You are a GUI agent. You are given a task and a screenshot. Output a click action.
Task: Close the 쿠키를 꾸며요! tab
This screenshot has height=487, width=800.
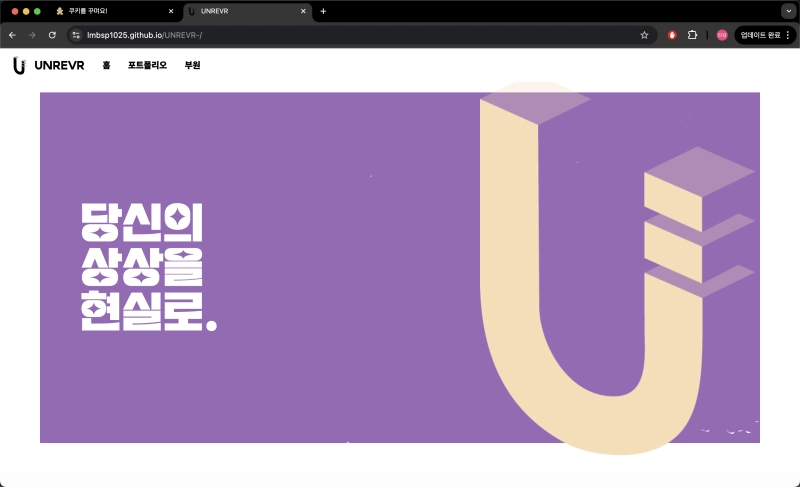point(171,11)
